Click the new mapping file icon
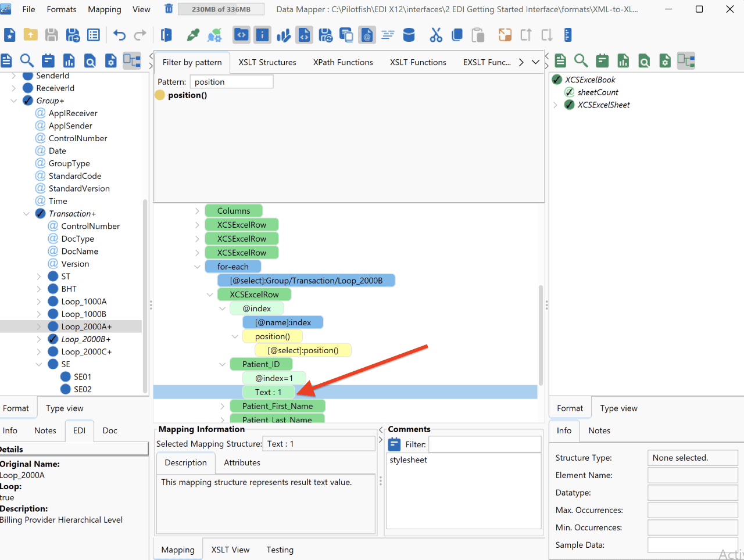This screenshot has width=744, height=560. click(10, 35)
